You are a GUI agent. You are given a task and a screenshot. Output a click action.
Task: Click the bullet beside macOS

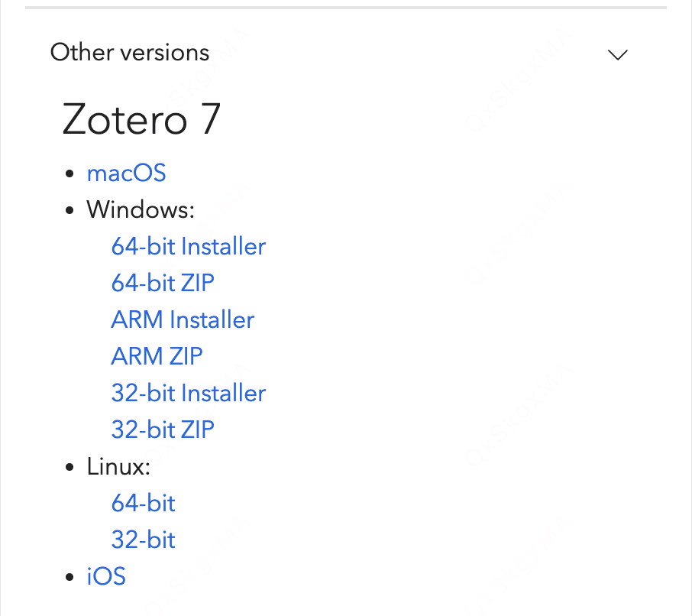(x=71, y=173)
